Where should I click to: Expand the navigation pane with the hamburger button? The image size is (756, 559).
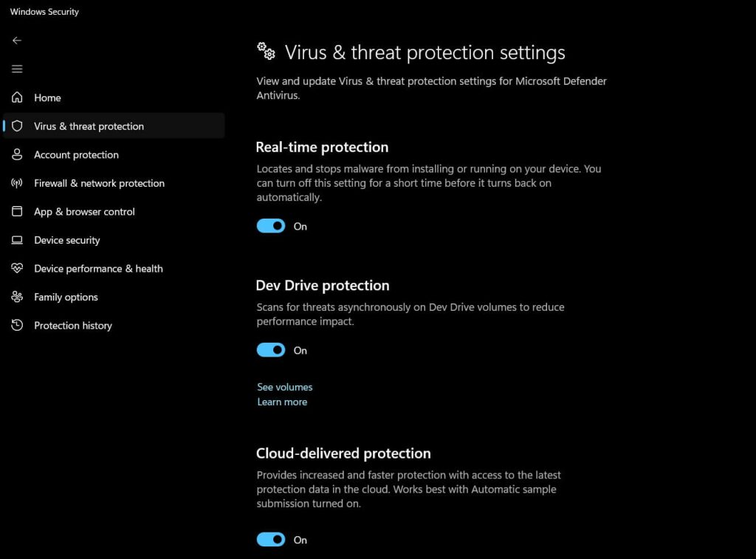(x=16, y=69)
